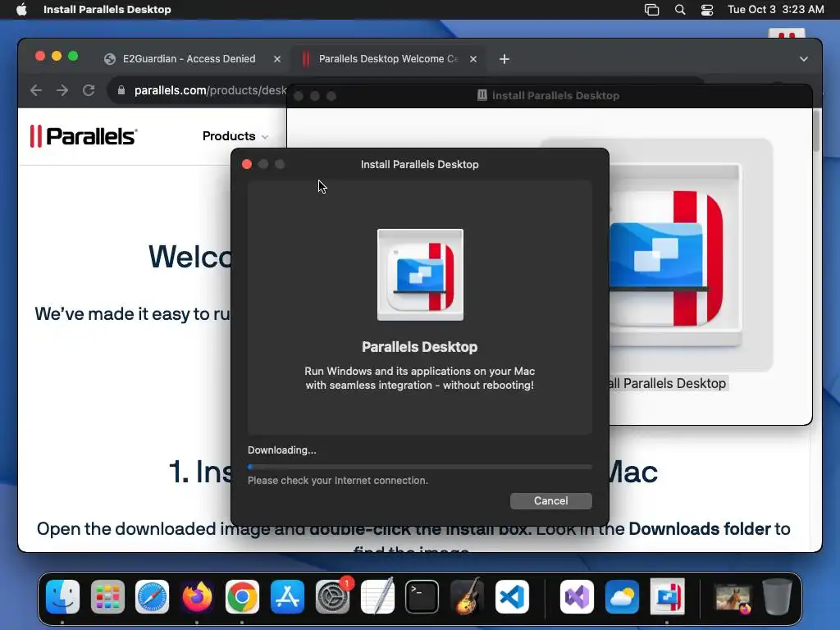Launch Firefox from the Dock

[197, 597]
